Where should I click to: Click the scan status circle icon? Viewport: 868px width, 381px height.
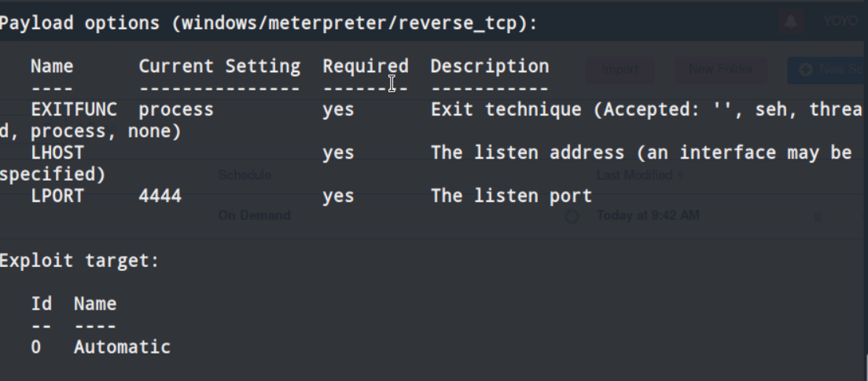tap(573, 217)
